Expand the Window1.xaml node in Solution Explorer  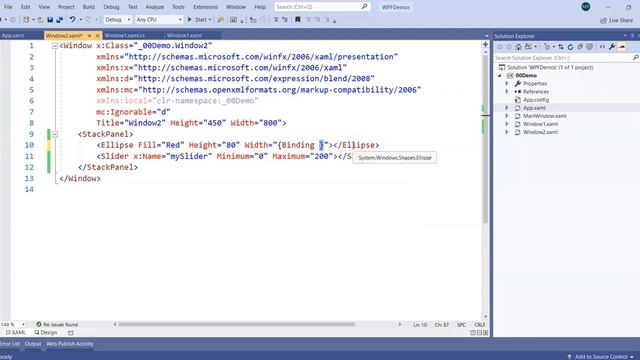[x=507, y=124]
